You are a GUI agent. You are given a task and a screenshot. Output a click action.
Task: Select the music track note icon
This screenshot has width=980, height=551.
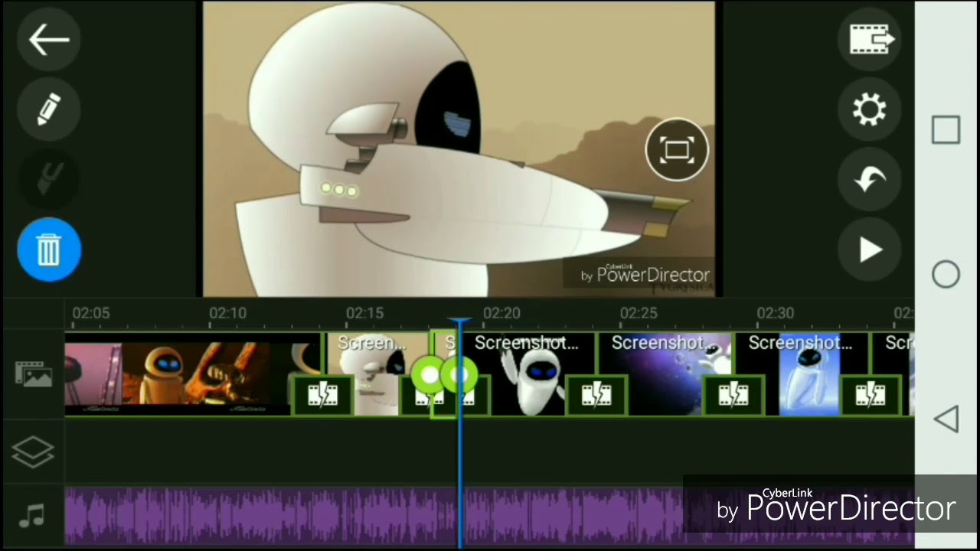click(x=32, y=516)
